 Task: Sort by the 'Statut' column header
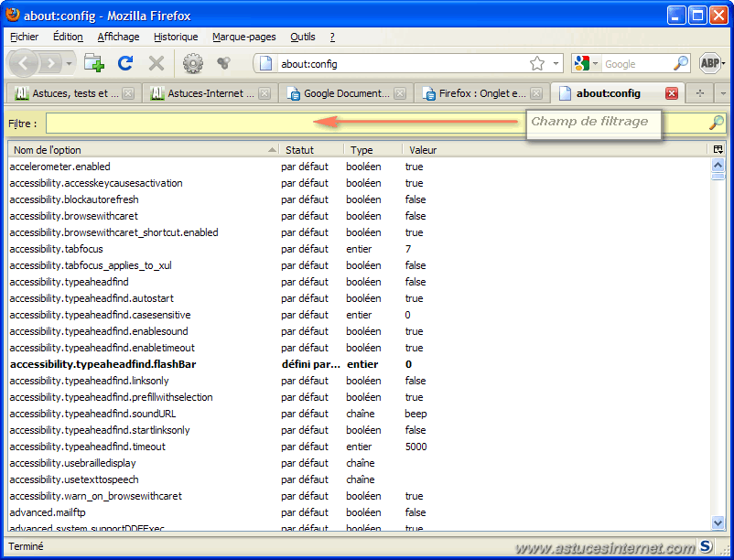(x=312, y=150)
